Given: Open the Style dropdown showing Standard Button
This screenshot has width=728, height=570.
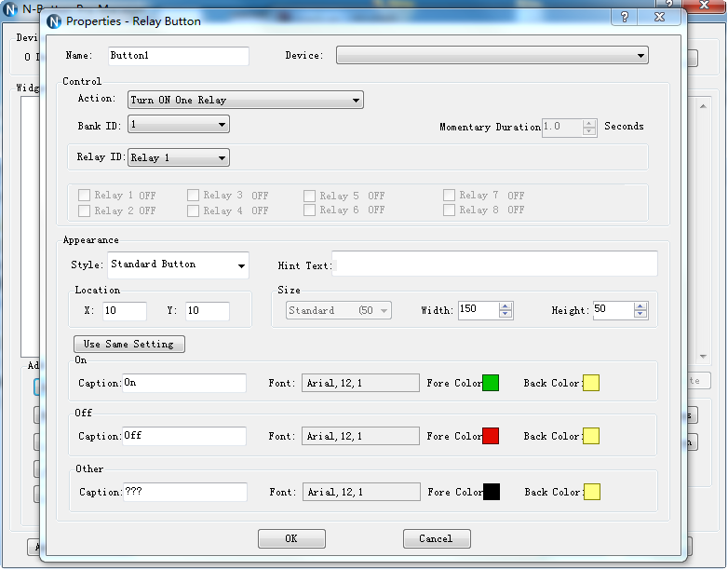Looking at the screenshot, I should 241,266.
